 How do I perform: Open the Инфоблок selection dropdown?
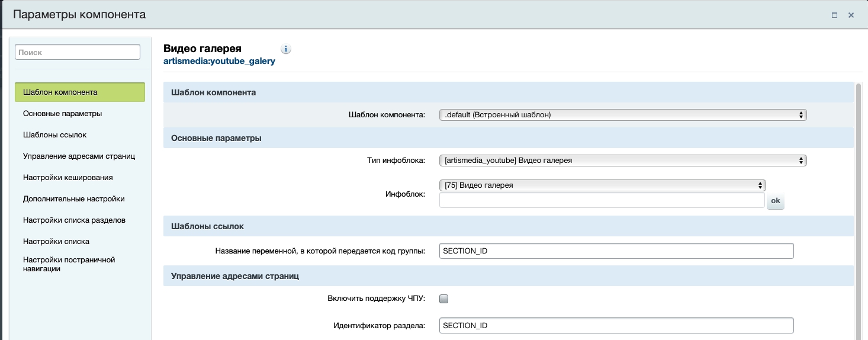click(602, 185)
